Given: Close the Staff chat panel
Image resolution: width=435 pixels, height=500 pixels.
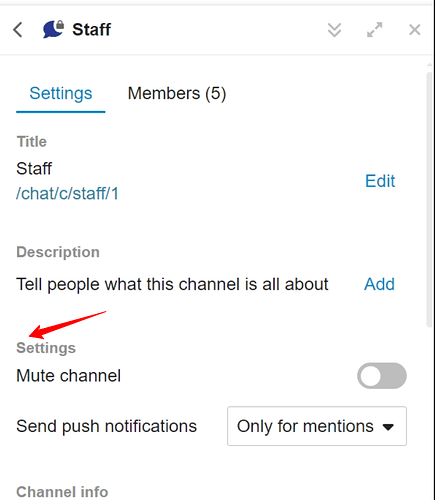Looking at the screenshot, I should tap(415, 30).
